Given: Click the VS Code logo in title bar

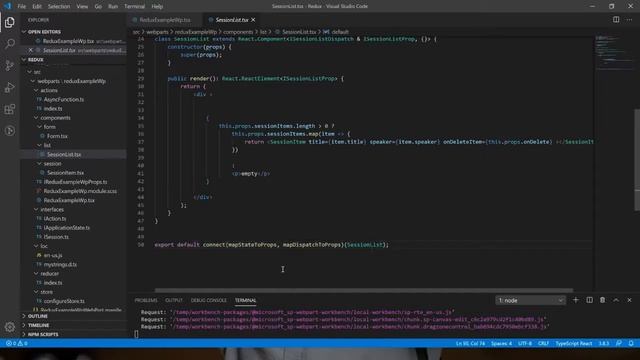Looking at the screenshot, I should coord(7,6).
